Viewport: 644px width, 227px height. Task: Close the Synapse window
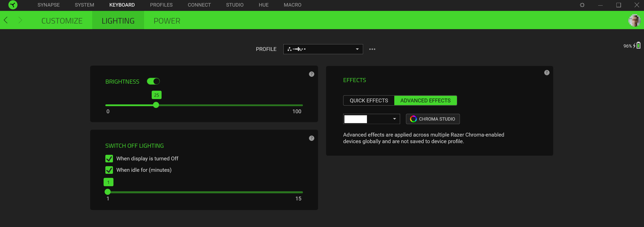tap(637, 5)
